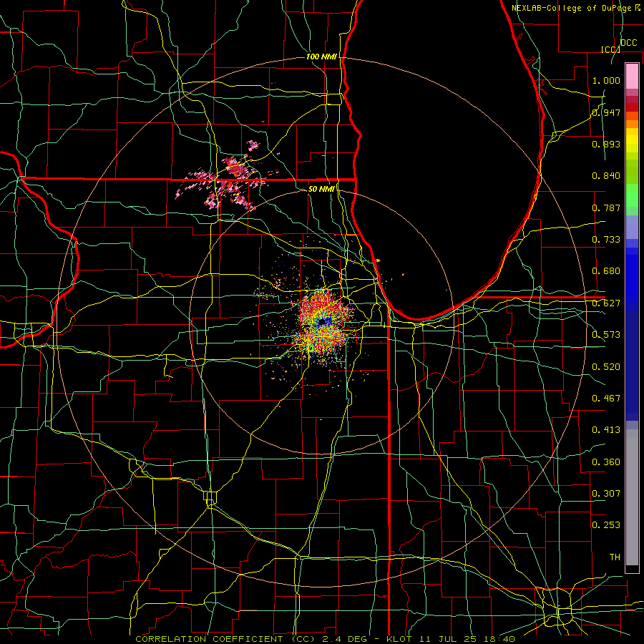This screenshot has height=644, width=644.
Task: Click the 0.840 scale value
Action: point(606,176)
